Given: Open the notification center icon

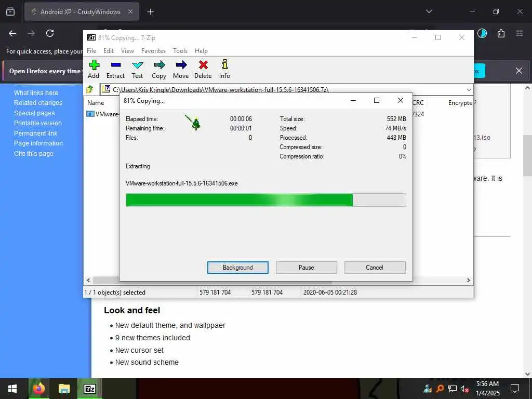Looking at the screenshot, I should click(x=515, y=389).
